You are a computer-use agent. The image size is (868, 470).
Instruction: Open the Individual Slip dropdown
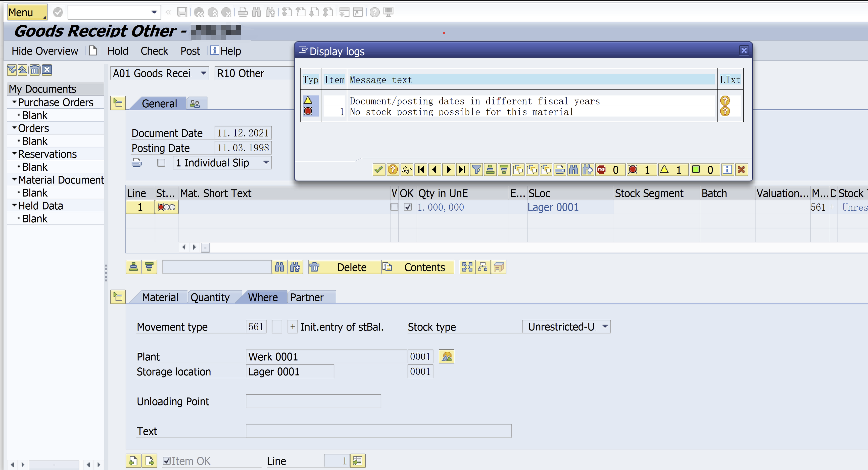[266, 163]
